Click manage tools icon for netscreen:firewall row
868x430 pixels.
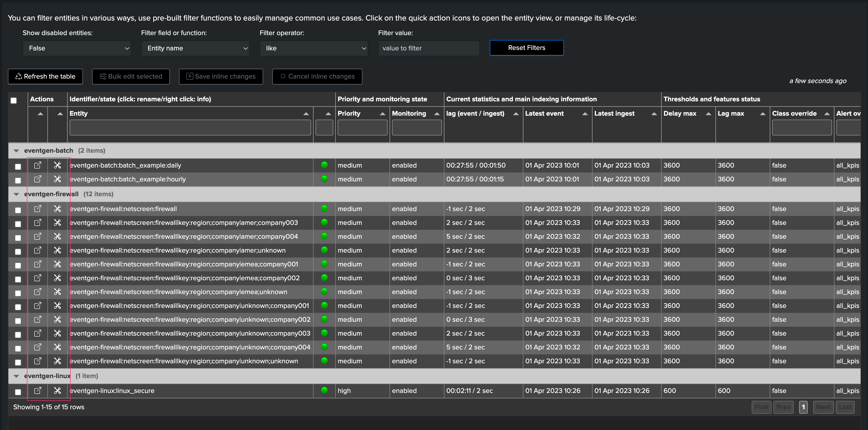58,209
